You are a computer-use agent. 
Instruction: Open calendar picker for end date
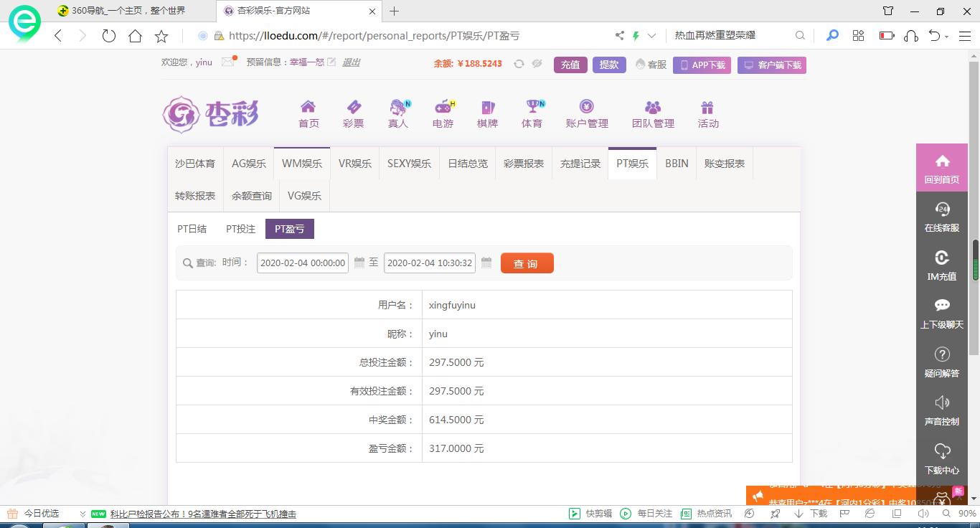(x=486, y=263)
